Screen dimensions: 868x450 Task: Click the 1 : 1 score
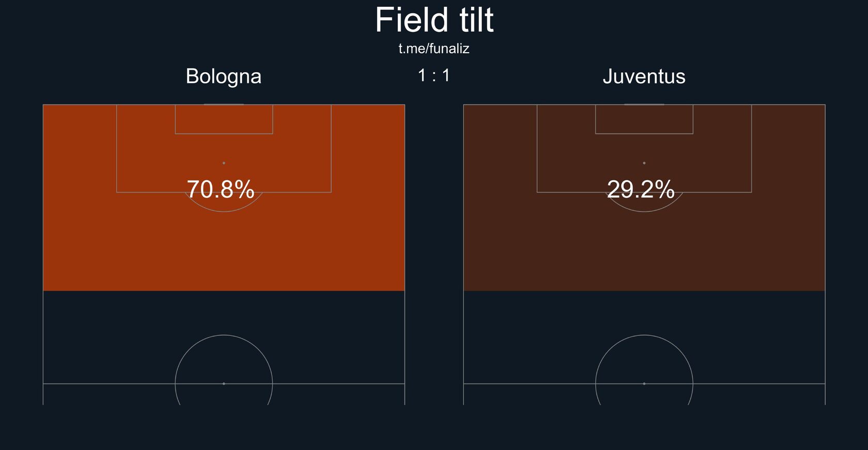point(434,75)
